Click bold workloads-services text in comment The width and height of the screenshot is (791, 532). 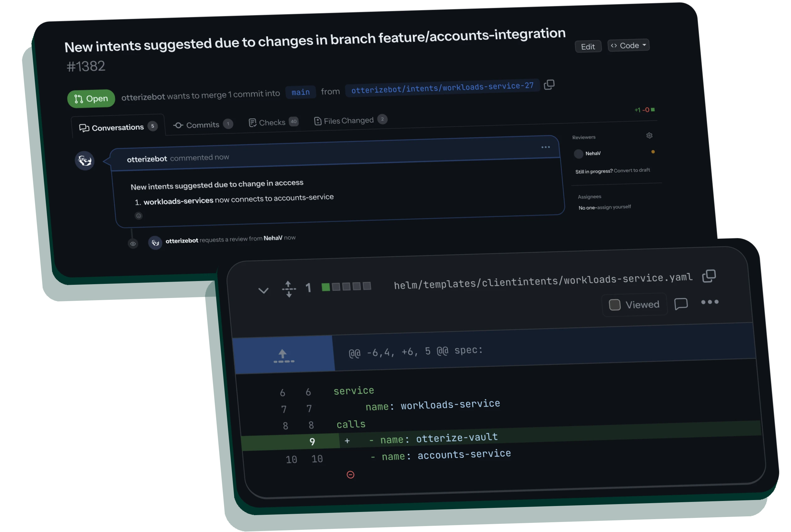178,201
